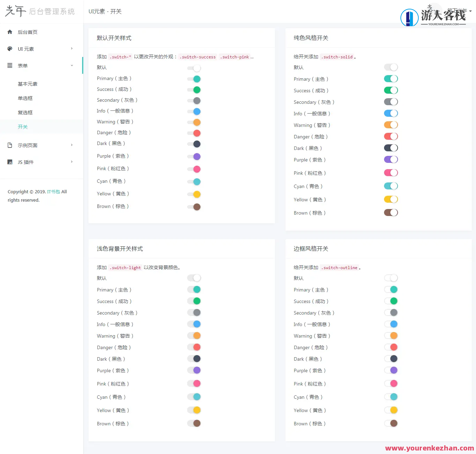Toggle the outline-style Purple switch

[x=391, y=370]
